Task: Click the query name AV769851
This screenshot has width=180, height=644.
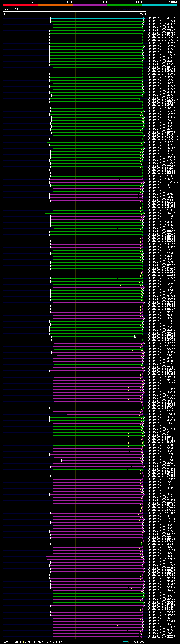Action: coord(10,9)
